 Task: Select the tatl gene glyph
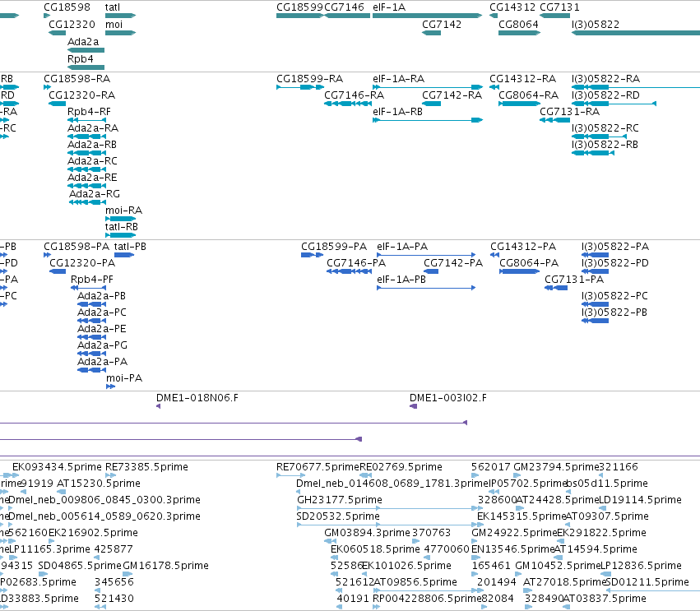[x=121, y=16]
